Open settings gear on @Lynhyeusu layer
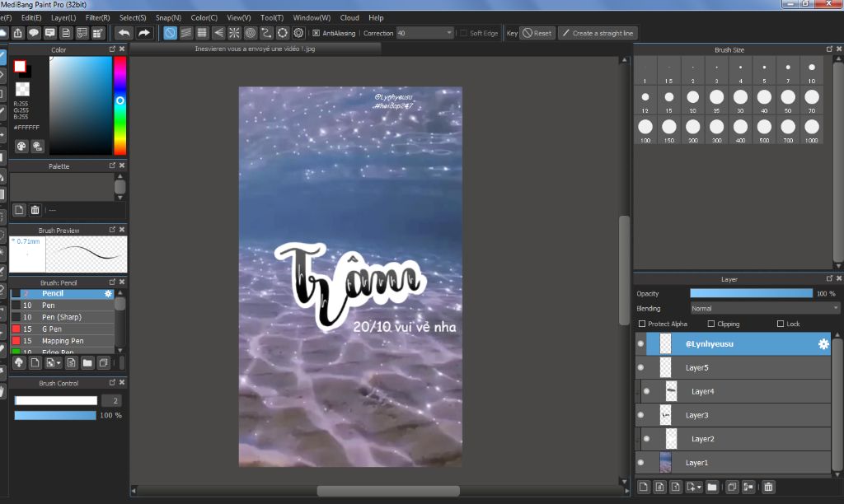 (823, 343)
